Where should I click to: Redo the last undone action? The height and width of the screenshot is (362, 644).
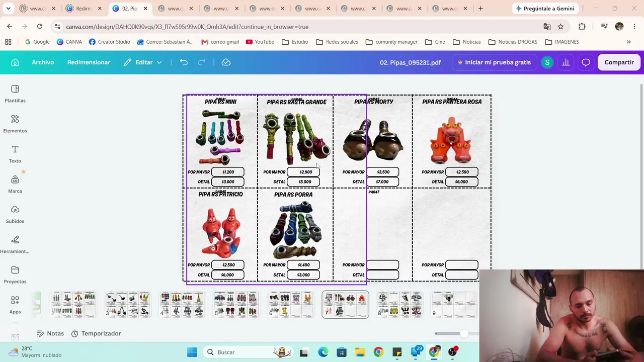coord(202,62)
